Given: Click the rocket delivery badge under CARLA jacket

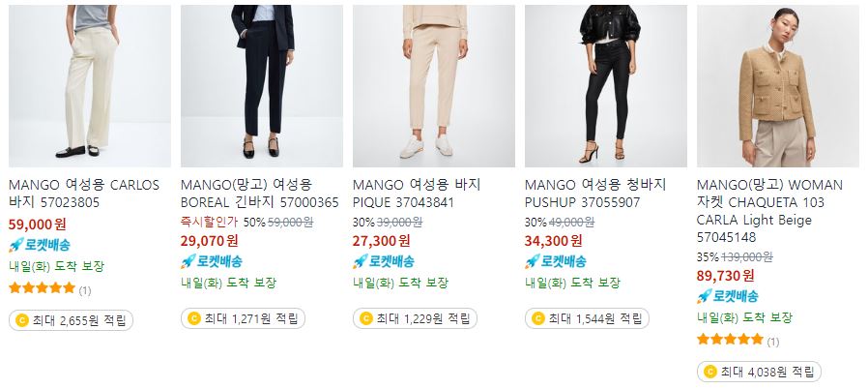Looking at the screenshot, I should (728, 296).
